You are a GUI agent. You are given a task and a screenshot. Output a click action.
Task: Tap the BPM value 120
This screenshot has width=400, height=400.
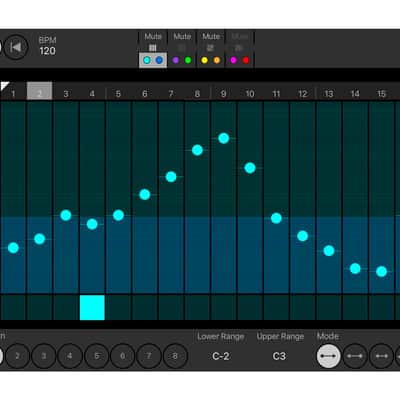point(48,51)
